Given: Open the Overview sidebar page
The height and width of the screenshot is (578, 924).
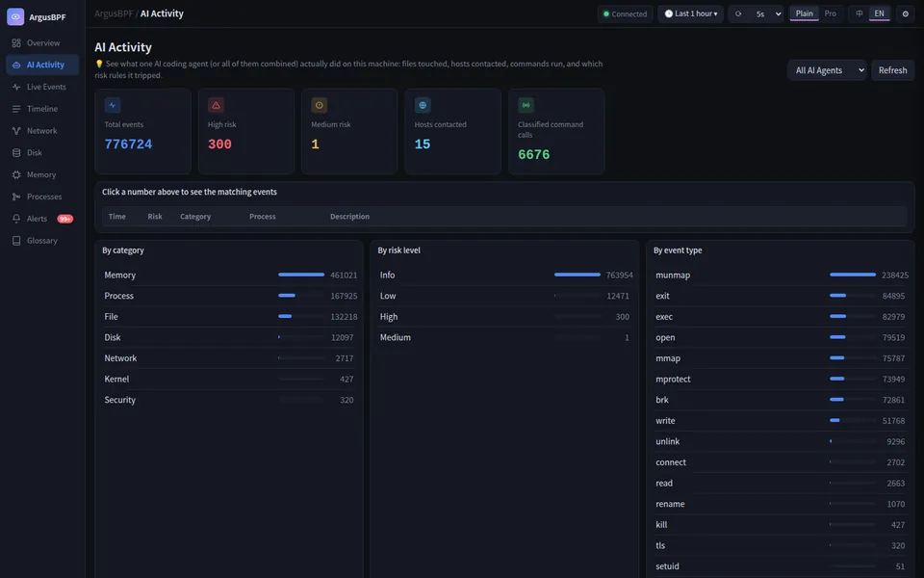Looking at the screenshot, I should pos(42,43).
